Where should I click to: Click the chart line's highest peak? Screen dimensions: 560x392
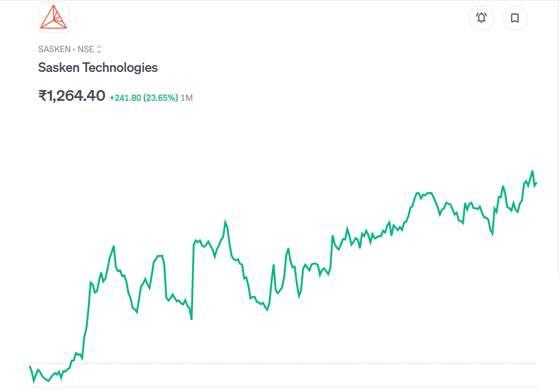tap(532, 171)
